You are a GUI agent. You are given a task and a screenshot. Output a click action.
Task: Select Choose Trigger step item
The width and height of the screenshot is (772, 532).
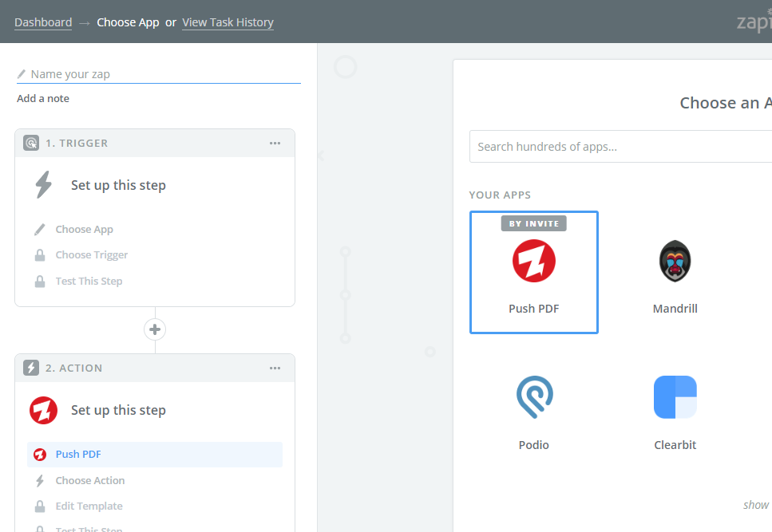pyautogui.click(x=92, y=254)
